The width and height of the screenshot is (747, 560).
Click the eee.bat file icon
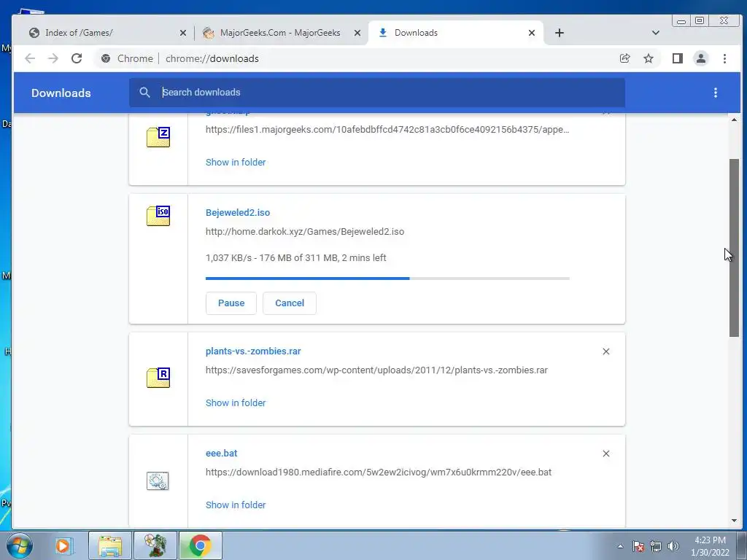158,481
